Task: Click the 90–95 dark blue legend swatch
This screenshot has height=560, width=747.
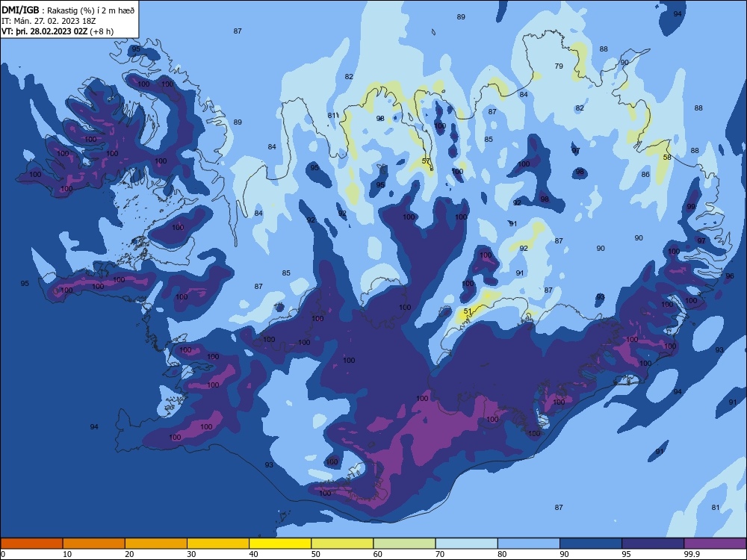Action: tap(591, 544)
